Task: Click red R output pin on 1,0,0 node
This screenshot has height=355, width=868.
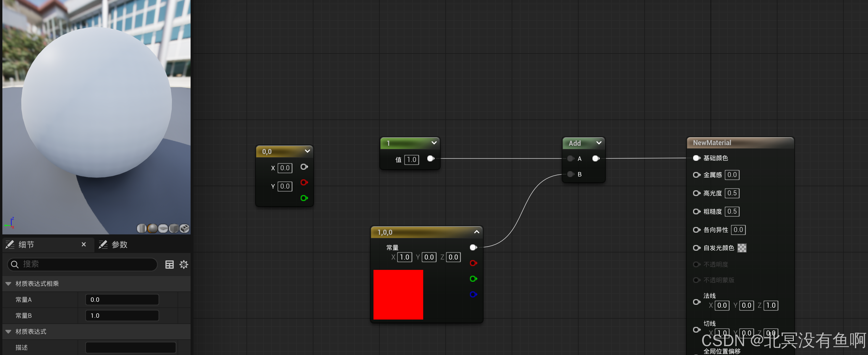Action: [x=473, y=263]
